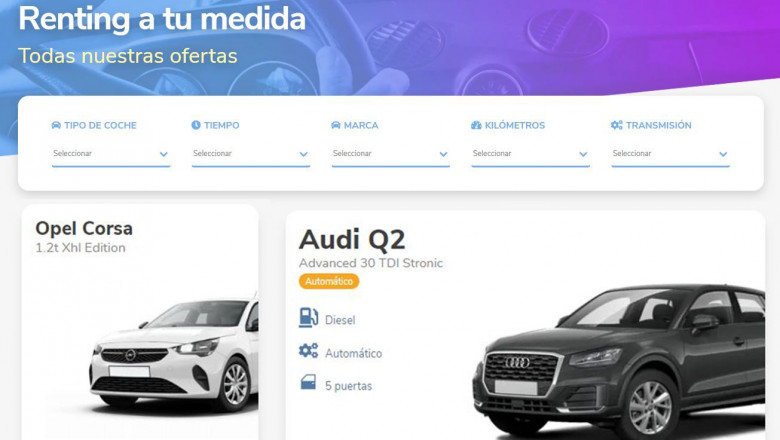Screen dimensions: 780x440
Task: Click the speedometer icon beside Kilómetros
Action: click(476, 125)
